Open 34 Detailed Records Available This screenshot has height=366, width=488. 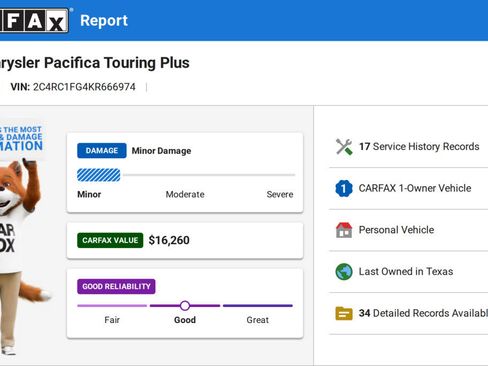pos(408,313)
